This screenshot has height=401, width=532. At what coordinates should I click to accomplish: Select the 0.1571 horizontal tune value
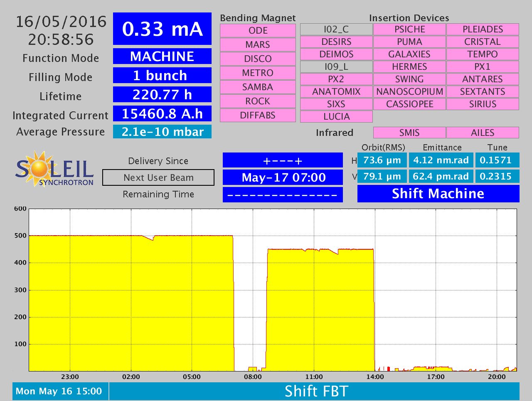[x=497, y=160]
